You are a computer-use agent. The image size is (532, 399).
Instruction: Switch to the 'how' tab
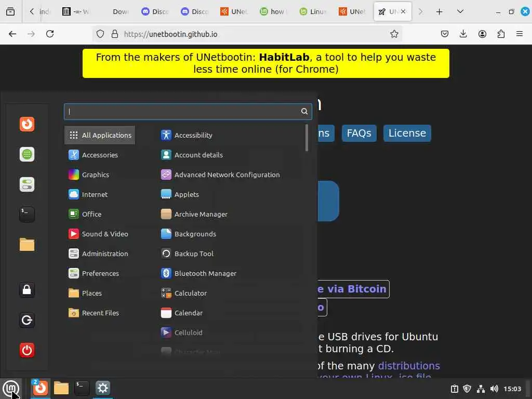(x=274, y=11)
